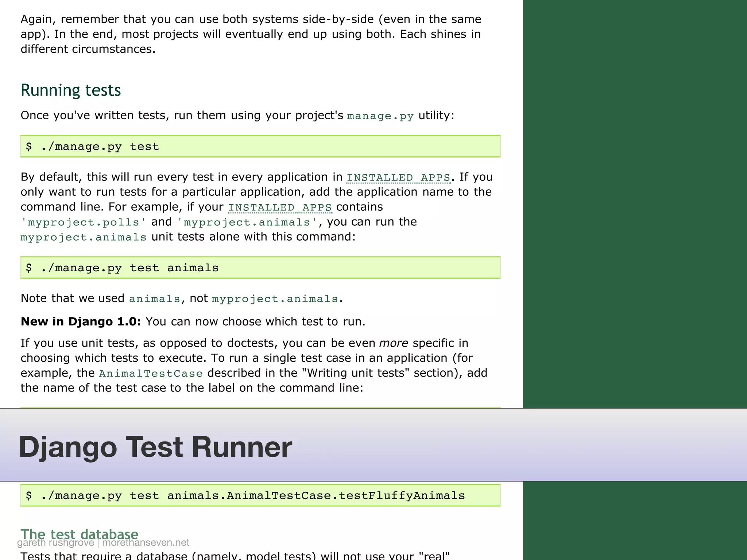Click the dark green sidebar area
The height and width of the screenshot is (560, 747).
(x=635, y=204)
